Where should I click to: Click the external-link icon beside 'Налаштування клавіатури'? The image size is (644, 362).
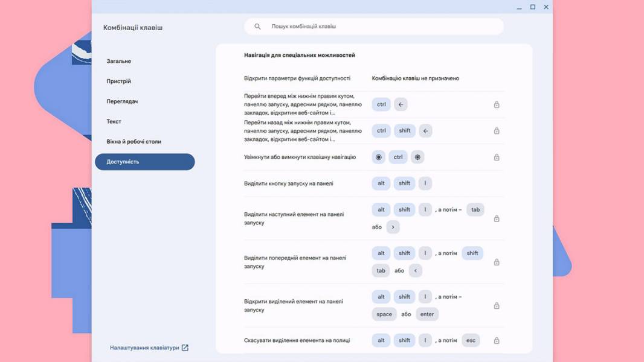coord(185,348)
